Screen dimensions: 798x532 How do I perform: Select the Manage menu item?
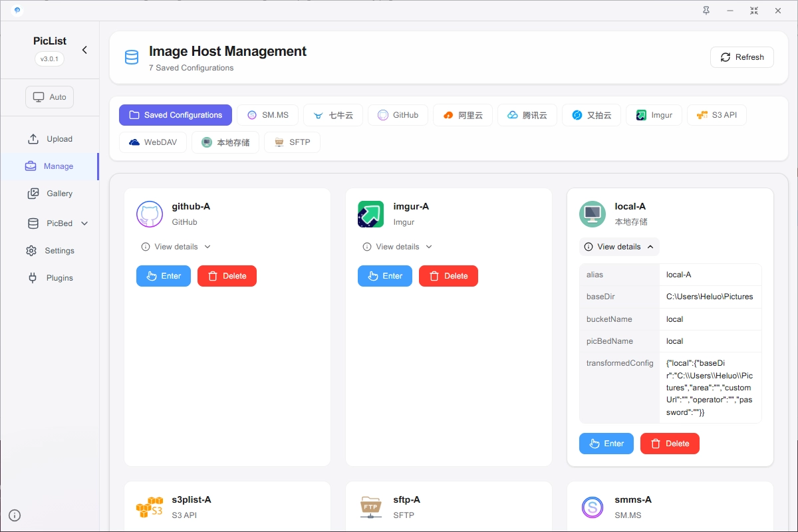pos(50,166)
